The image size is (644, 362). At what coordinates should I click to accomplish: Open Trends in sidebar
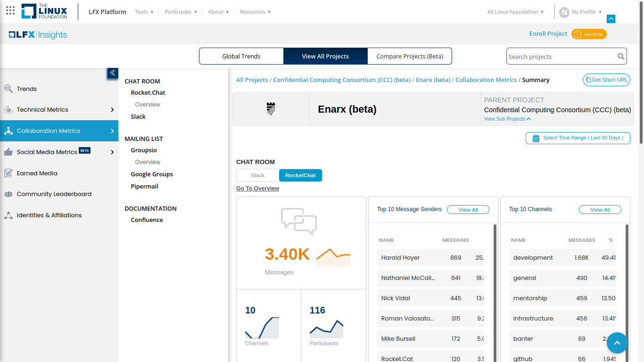tap(27, 89)
